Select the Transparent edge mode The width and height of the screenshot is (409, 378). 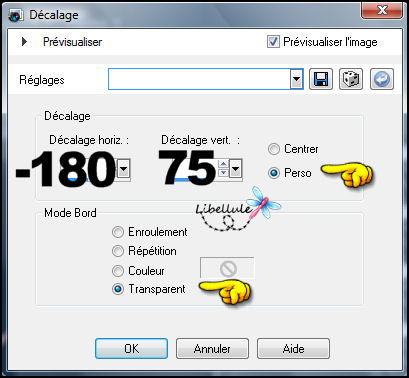[118, 289]
